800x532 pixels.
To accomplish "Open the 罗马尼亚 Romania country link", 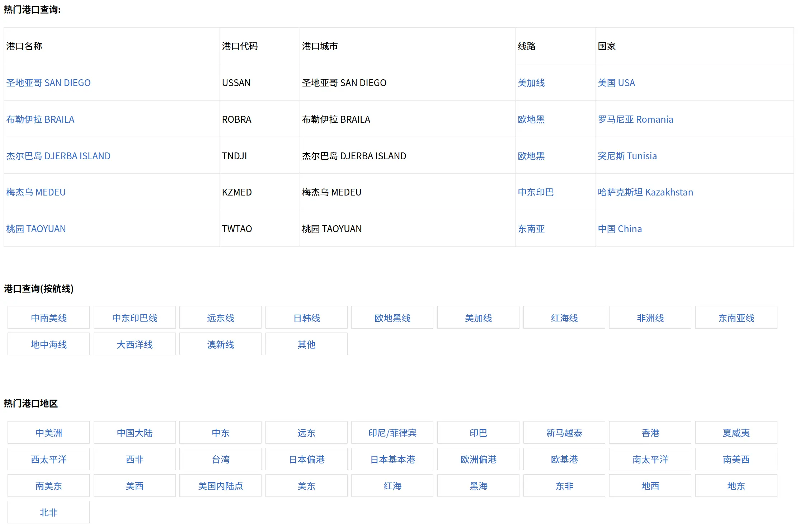I will coord(635,119).
